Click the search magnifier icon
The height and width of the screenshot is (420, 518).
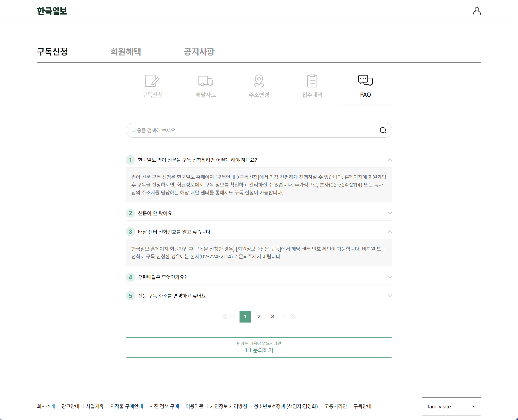[x=383, y=130]
